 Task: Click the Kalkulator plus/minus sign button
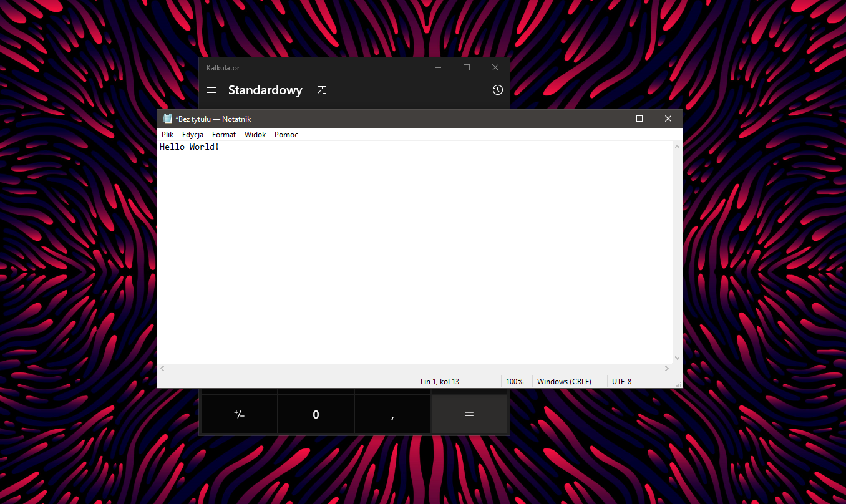tap(239, 414)
